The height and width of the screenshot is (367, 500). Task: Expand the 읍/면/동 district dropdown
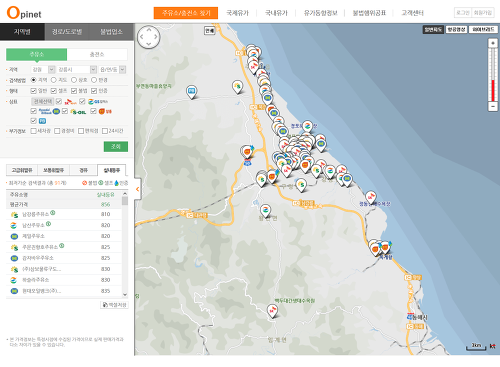click(112, 69)
